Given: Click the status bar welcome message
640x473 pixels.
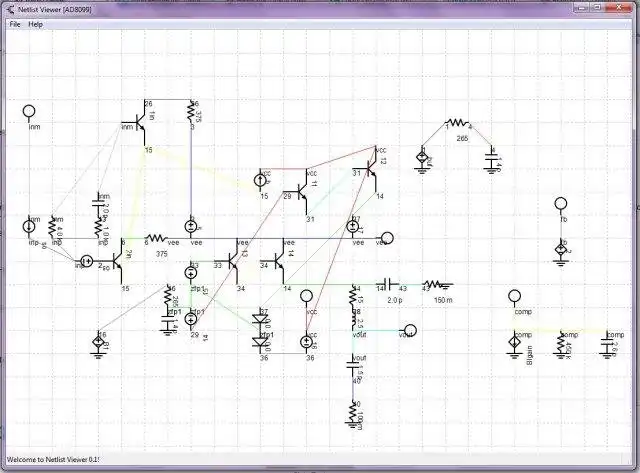Looking at the screenshot, I should 53,460.
